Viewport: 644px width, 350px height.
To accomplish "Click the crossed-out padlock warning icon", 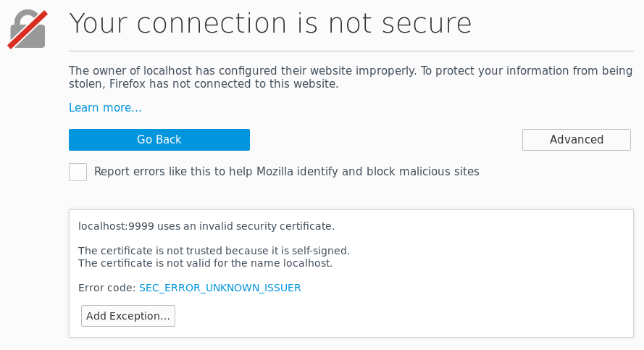I will click(28, 29).
